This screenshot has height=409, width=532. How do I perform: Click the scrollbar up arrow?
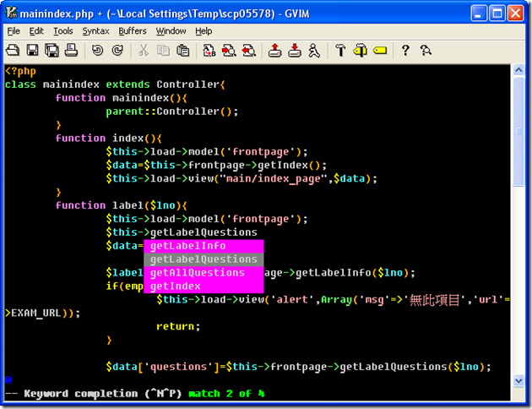tap(518, 70)
